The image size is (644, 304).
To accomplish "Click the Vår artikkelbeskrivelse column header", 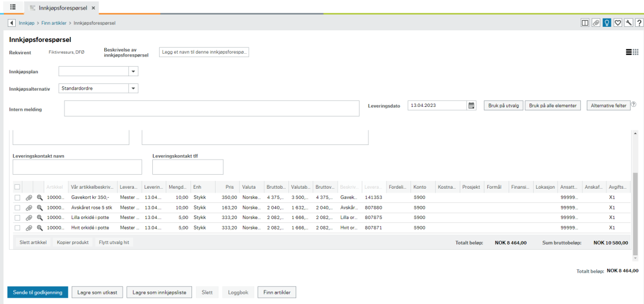I will 92,187.
